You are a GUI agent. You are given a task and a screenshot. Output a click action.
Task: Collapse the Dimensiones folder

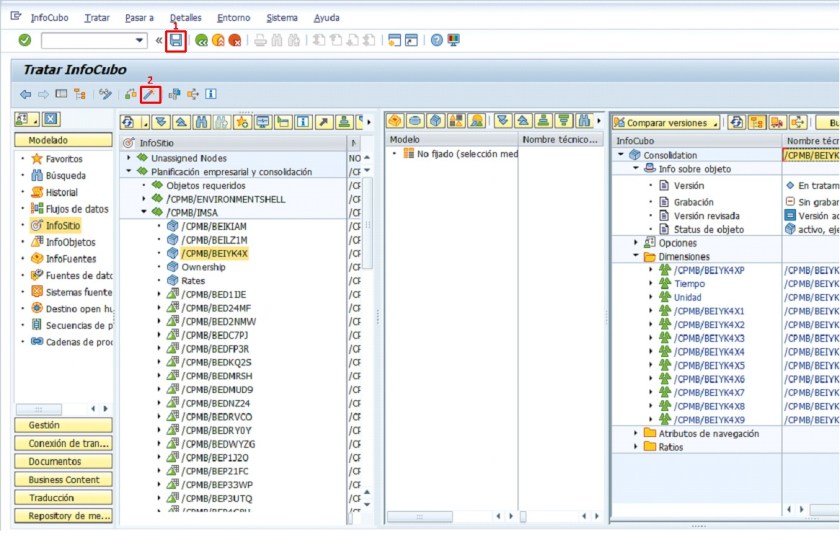point(636,256)
